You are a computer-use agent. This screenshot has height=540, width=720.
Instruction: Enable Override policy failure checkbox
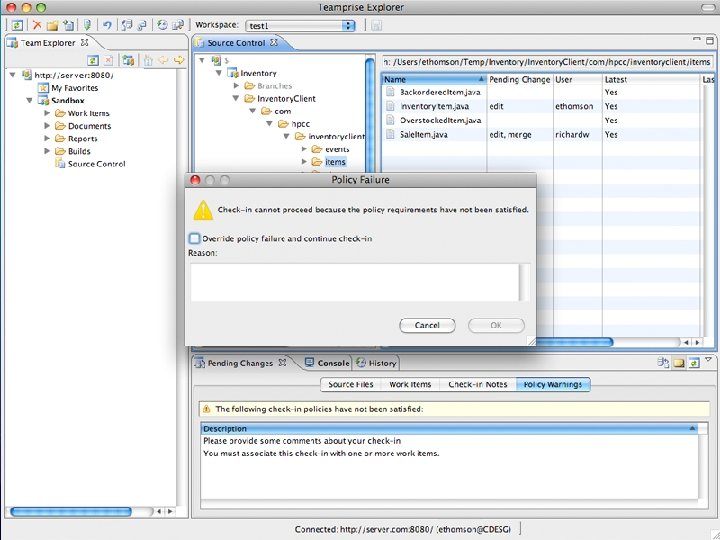click(195, 238)
